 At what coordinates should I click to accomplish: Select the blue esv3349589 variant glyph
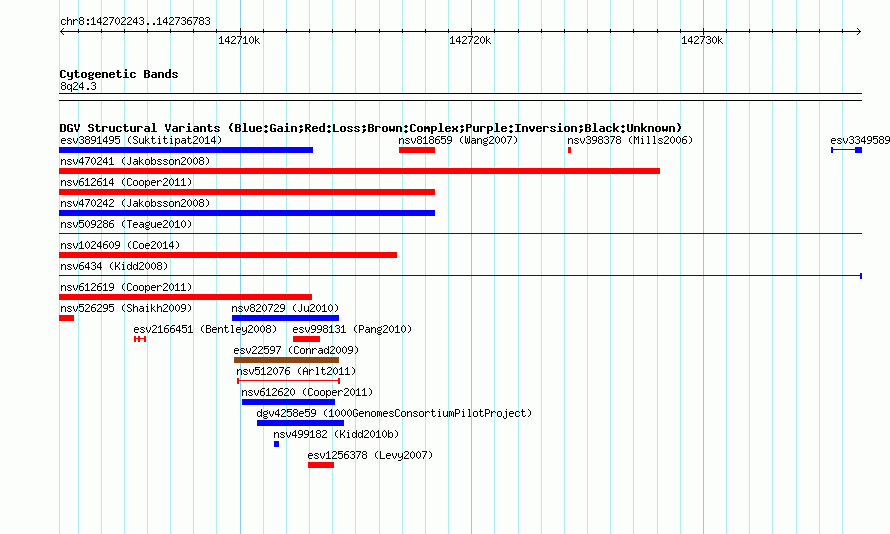coord(847,150)
